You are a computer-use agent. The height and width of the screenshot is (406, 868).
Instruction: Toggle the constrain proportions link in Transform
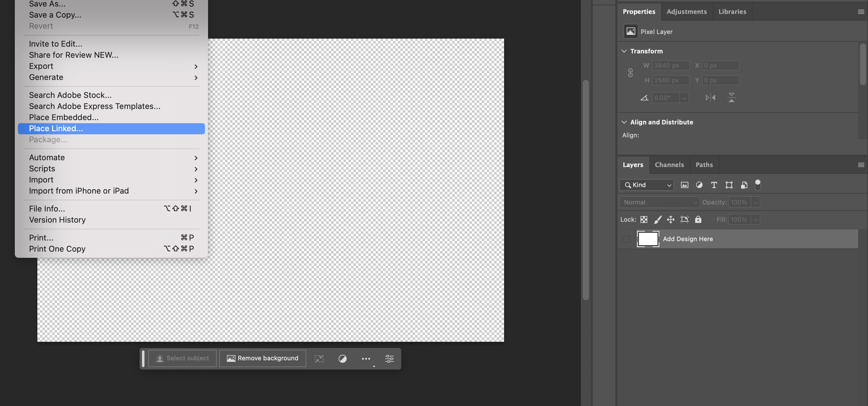pyautogui.click(x=630, y=73)
